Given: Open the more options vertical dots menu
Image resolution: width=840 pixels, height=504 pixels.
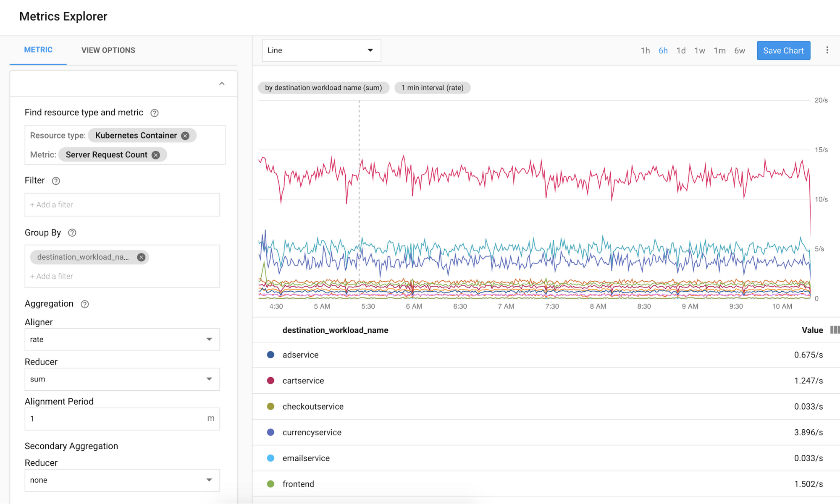Looking at the screenshot, I should click(827, 50).
